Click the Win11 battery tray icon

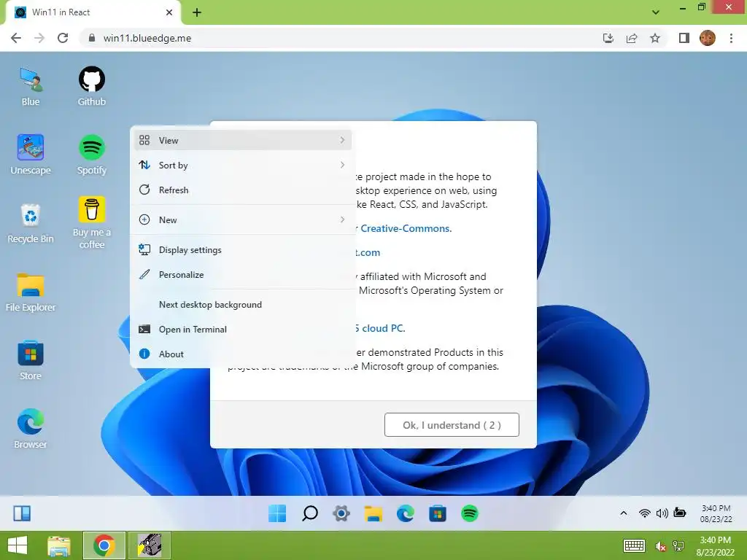(x=680, y=513)
